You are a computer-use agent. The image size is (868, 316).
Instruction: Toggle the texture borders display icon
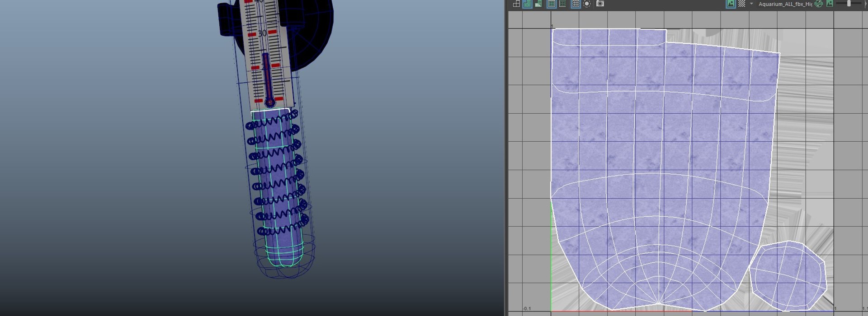pos(552,4)
